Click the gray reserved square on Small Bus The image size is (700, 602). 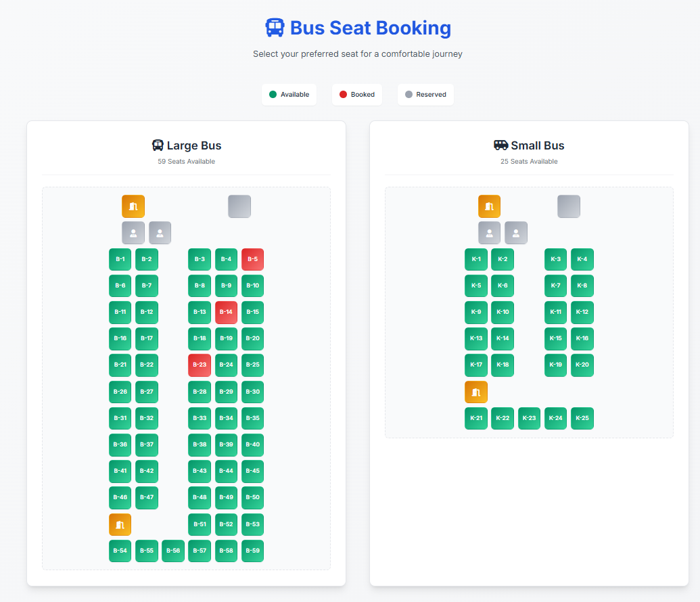568,206
